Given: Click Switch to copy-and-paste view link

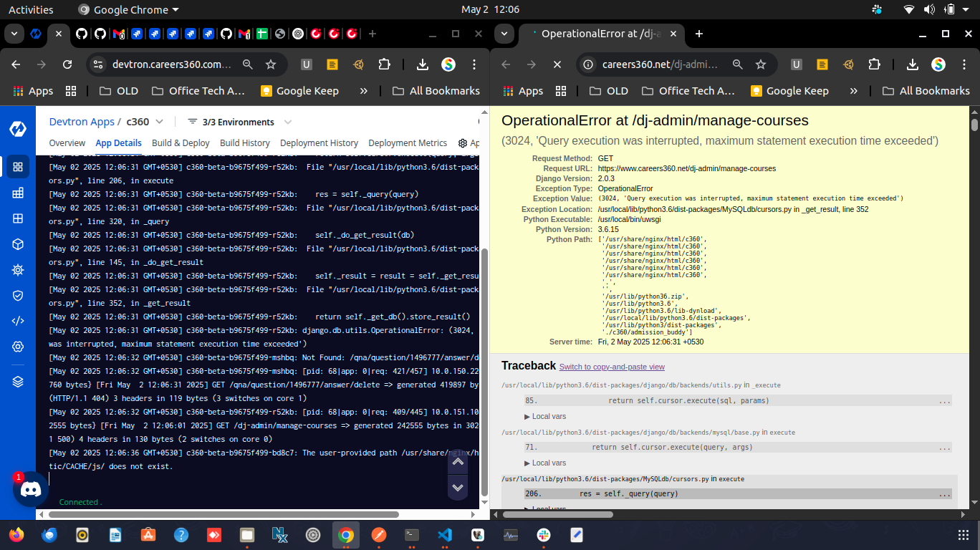Looking at the screenshot, I should (612, 367).
